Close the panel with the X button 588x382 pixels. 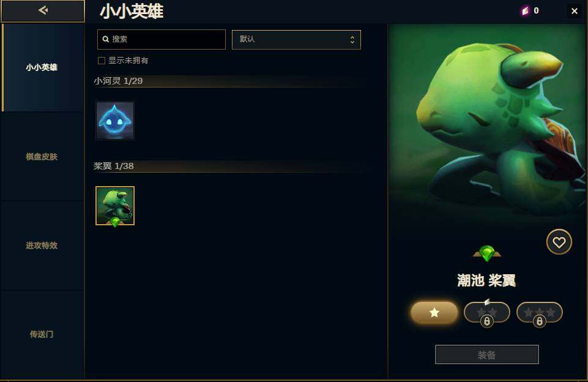(574, 11)
